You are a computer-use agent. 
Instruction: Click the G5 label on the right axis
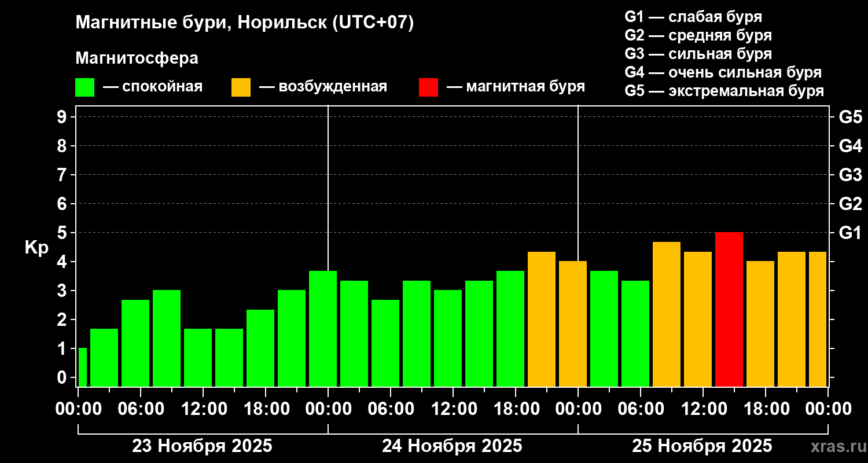pyautogui.click(x=850, y=117)
